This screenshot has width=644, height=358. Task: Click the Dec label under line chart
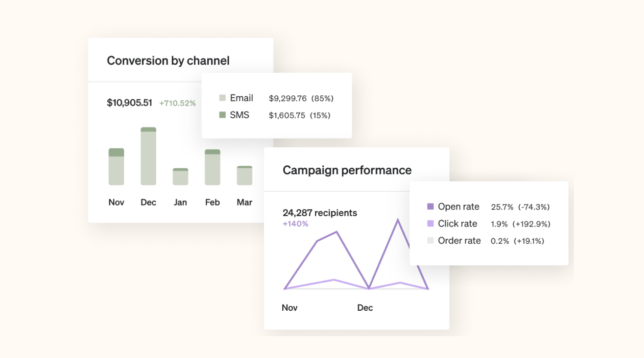[365, 308]
